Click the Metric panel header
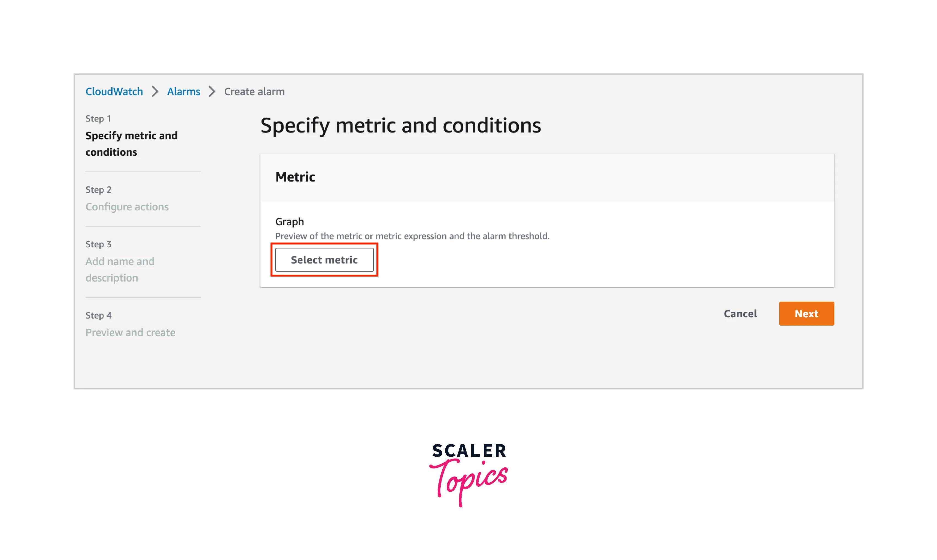The height and width of the screenshot is (560, 937). (295, 177)
